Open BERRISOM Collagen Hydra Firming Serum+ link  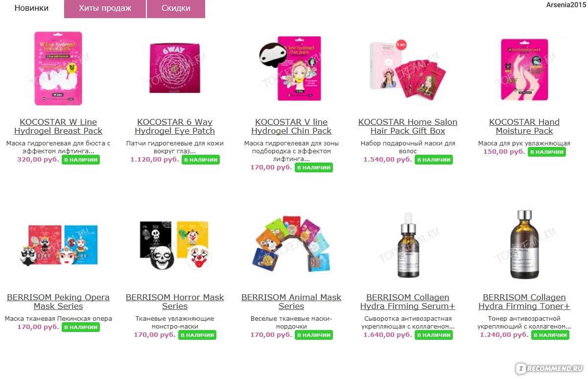(x=408, y=302)
